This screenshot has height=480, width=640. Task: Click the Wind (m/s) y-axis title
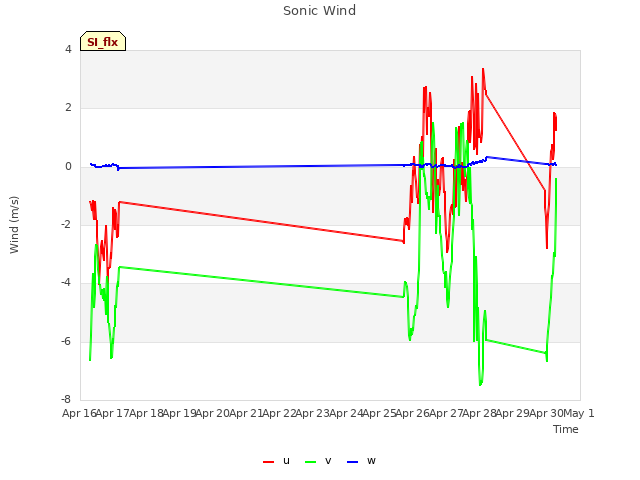pyautogui.click(x=14, y=225)
